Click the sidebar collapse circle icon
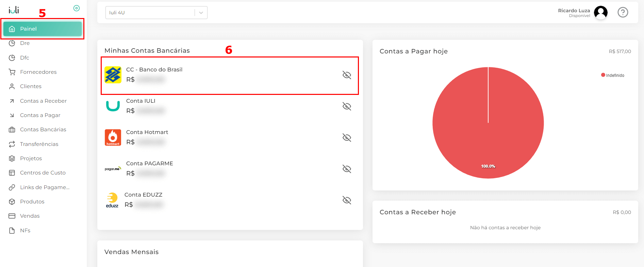Image resolution: width=644 pixels, height=267 pixels. (77, 8)
